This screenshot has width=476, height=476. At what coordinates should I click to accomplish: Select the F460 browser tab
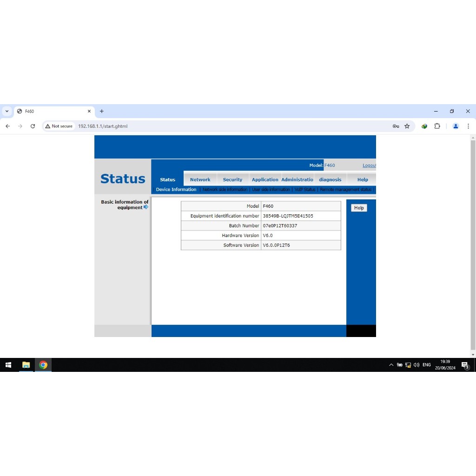point(54,112)
